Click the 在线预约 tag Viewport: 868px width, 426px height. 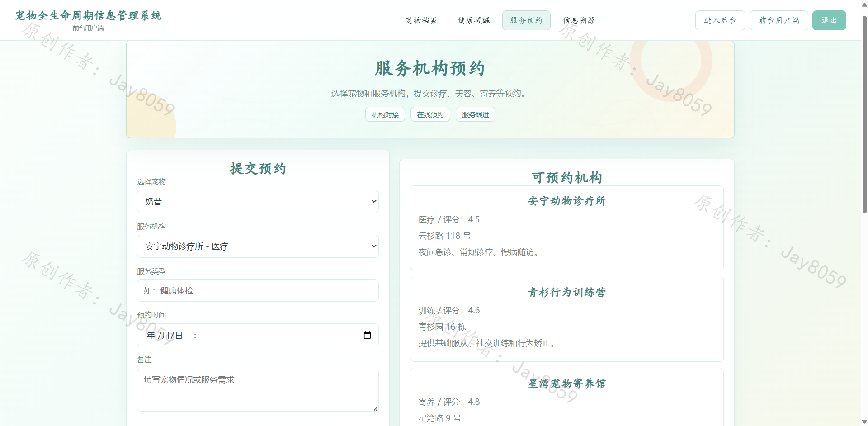pyautogui.click(x=430, y=114)
